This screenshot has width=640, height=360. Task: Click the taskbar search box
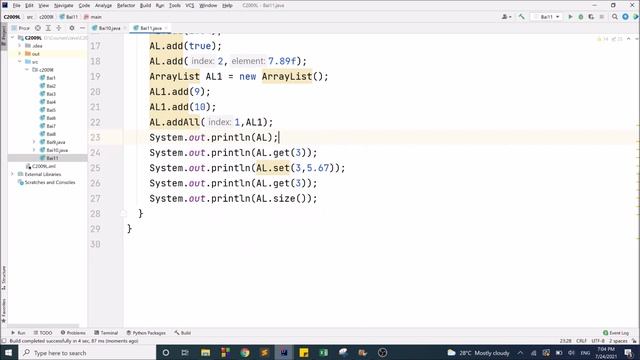[87, 352]
